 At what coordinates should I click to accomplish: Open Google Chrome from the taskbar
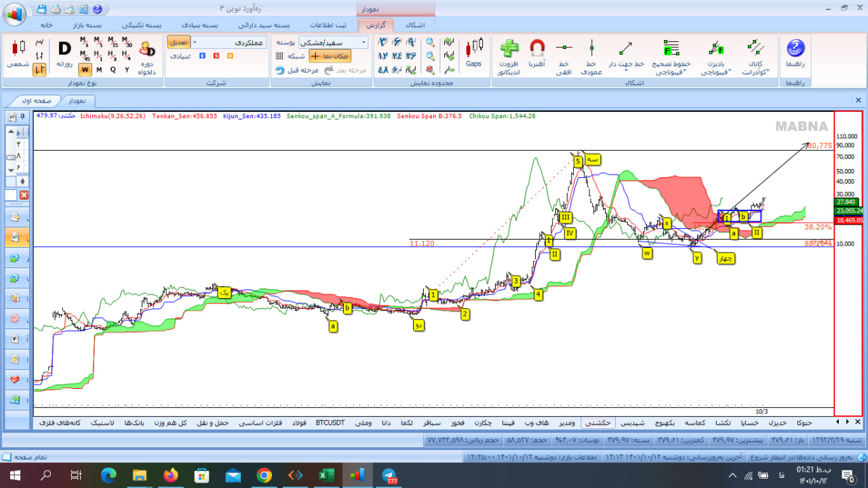click(264, 475)
